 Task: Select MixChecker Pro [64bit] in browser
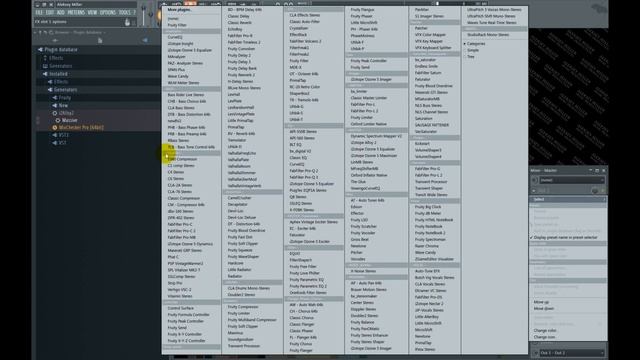[x=81, y=128]
